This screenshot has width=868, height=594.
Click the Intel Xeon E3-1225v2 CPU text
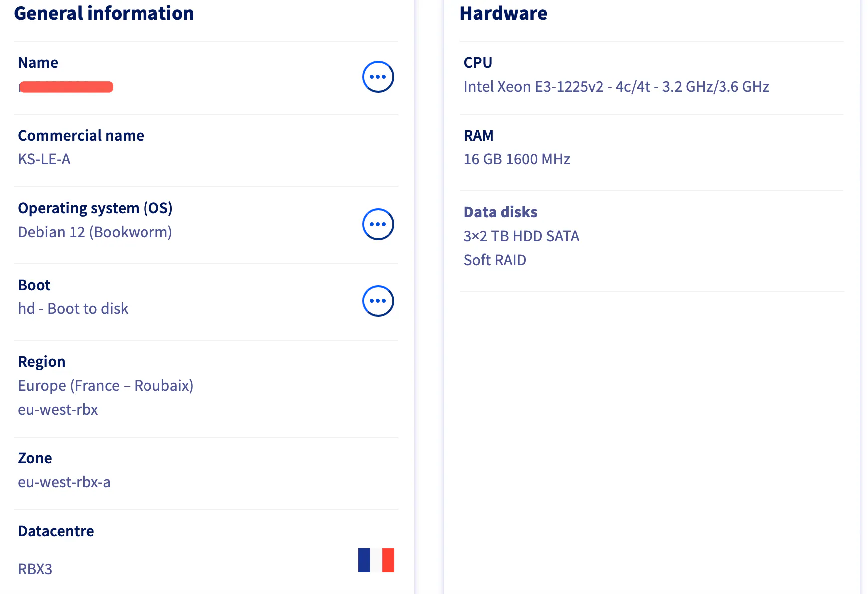(616, 87)
